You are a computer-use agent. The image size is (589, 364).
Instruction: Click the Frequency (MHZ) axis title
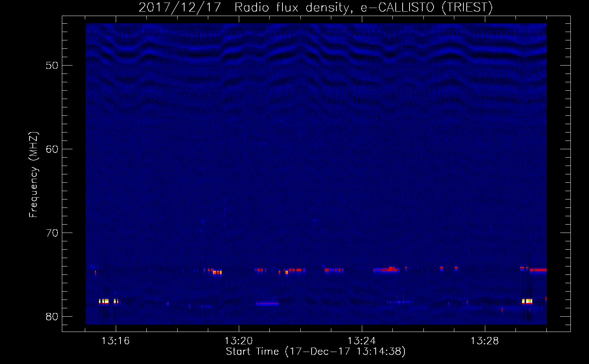[x=33, y=175]
